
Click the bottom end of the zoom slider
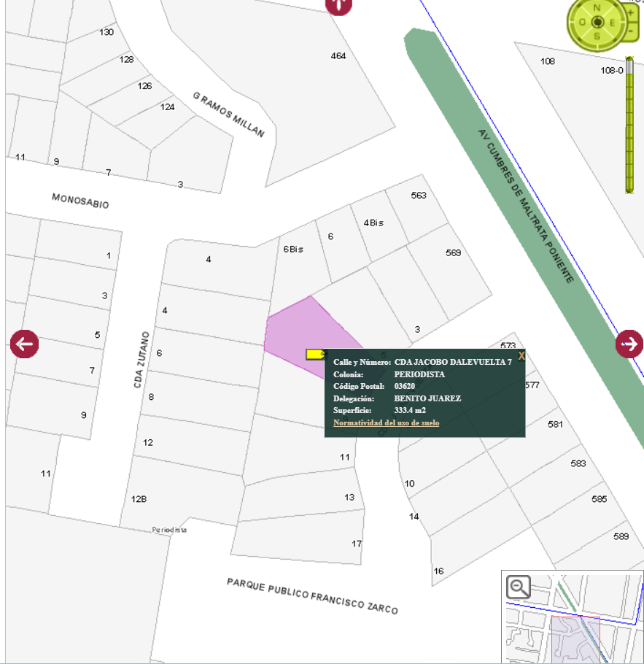tap(629, 190)
